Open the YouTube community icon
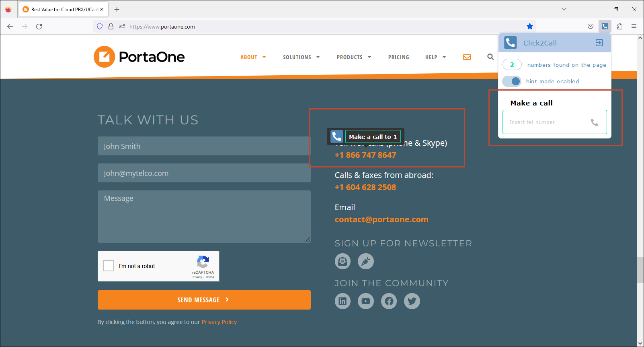Viewport: 644px width, 347px height. pyautogui.click(x=366, y=301)
